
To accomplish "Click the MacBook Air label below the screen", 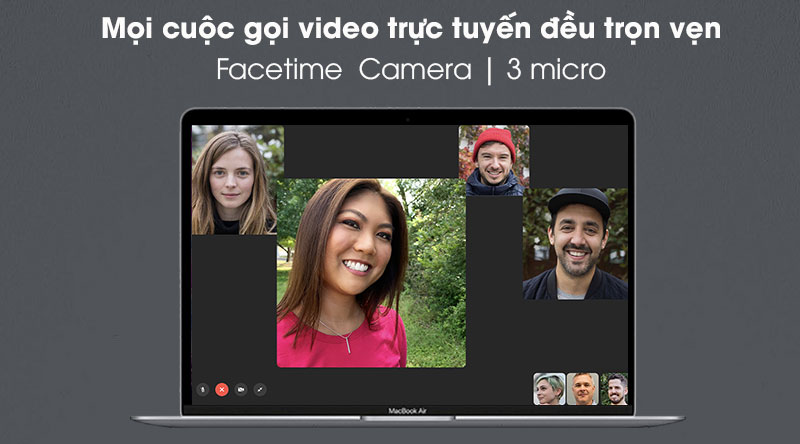I will (x=407, y=411).
